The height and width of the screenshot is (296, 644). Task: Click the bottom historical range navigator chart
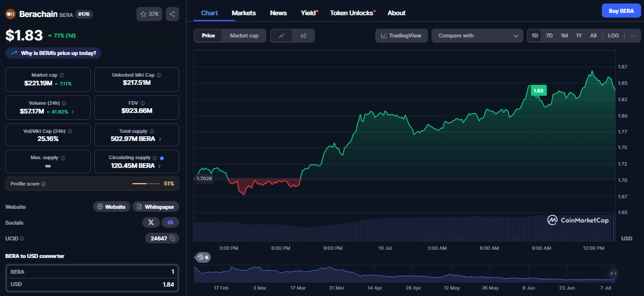point(405,274)
